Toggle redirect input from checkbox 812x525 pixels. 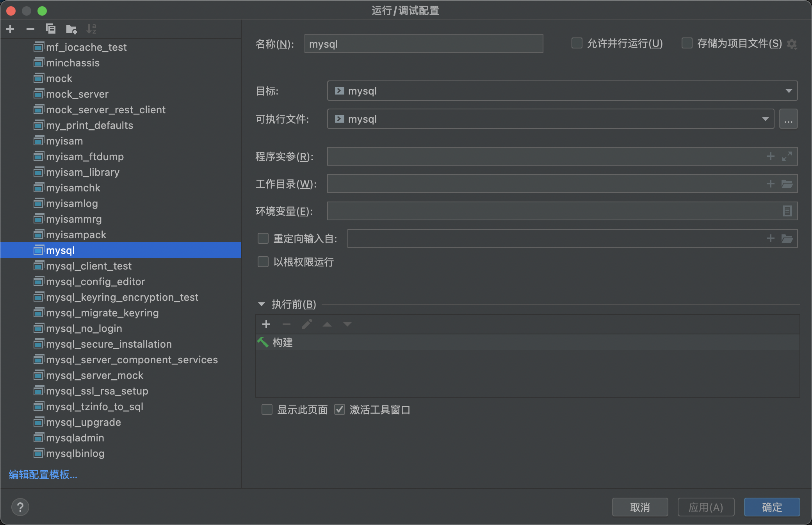point(263,239)
